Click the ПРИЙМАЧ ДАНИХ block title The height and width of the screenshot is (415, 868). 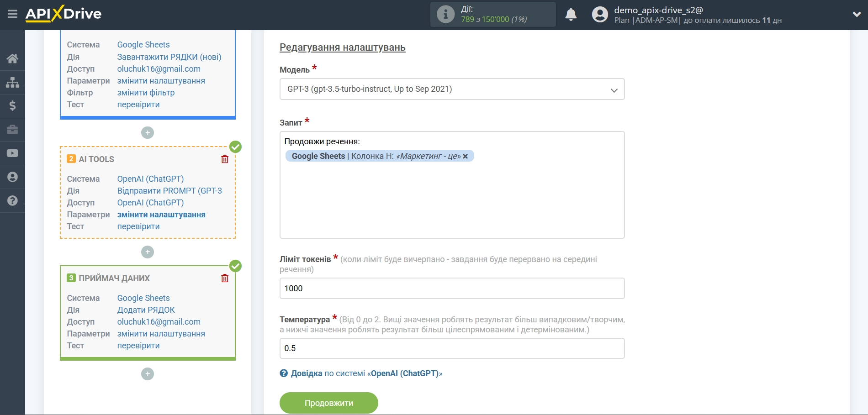114,278
